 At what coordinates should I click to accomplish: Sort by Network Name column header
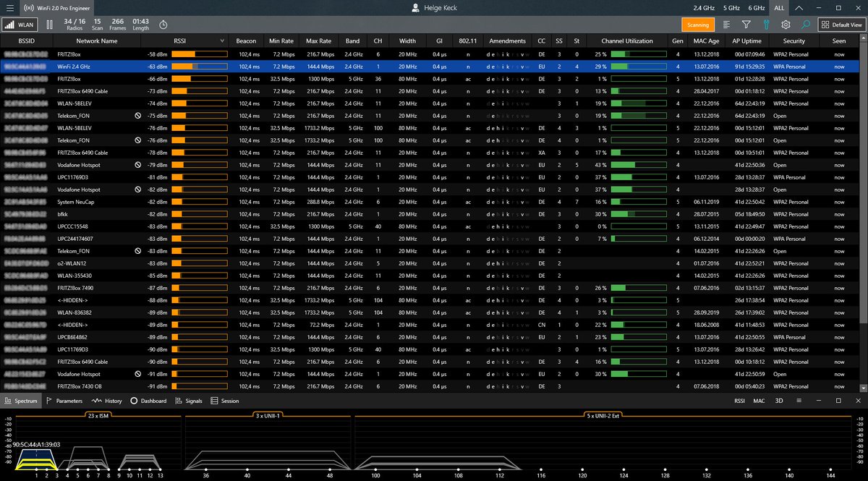97,41
